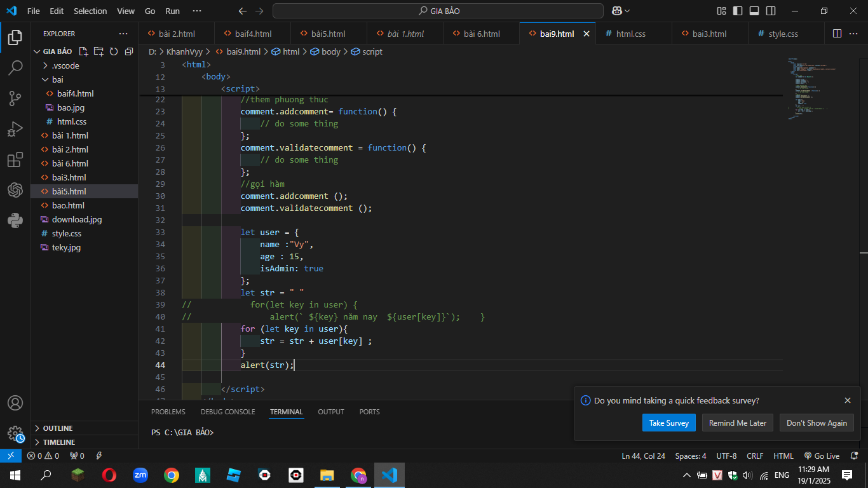Viewport: 868px width, 488px height.
Task: Split the editor to the right
Action: point(837,34)
